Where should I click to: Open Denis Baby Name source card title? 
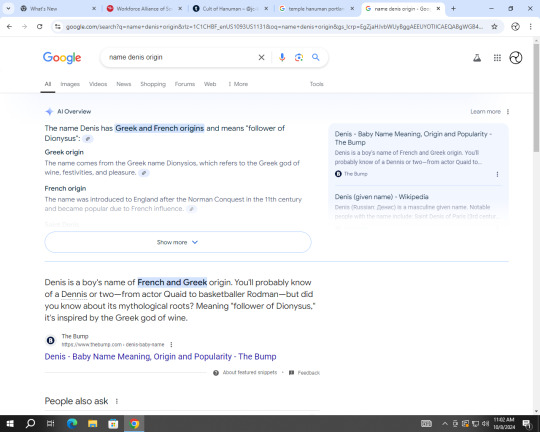[x=413, y=138]
